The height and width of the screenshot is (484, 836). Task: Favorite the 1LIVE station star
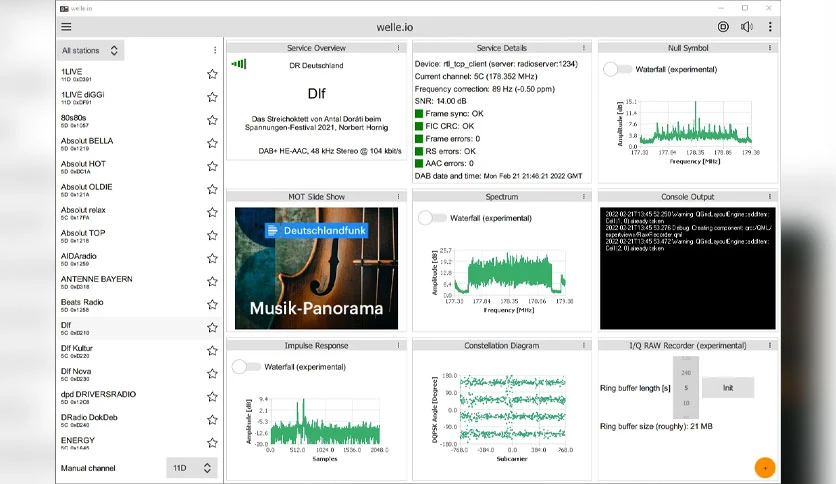(x=212, y=74)
